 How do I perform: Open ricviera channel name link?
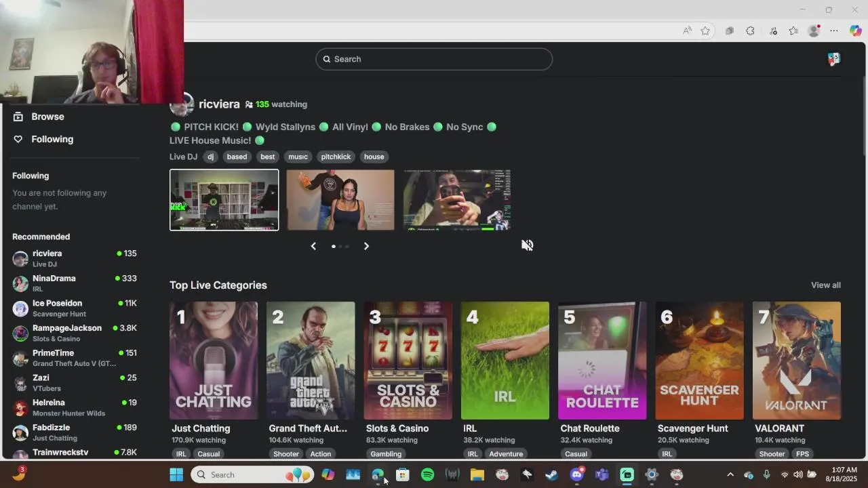pyautogui.click(x=219, y=104)
